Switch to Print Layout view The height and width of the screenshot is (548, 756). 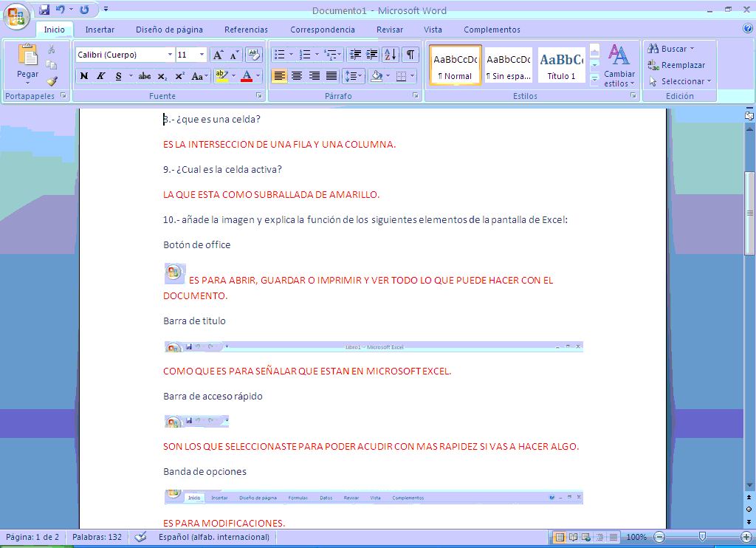(560, 537)
